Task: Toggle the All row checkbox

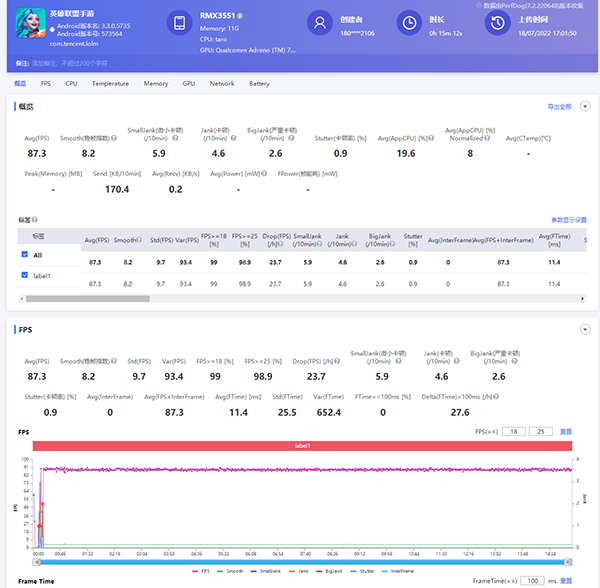Action: 25,255
